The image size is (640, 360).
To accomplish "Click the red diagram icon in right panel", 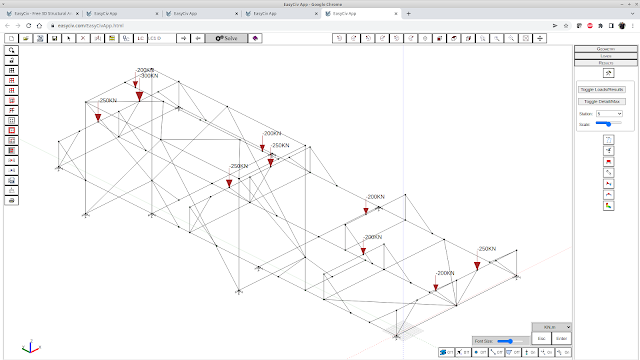I will pyautogui.click(x=609, y=162).
